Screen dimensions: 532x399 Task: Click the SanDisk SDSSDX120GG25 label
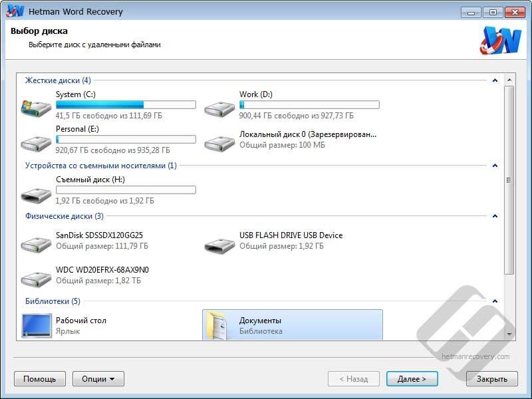point(99,235)
